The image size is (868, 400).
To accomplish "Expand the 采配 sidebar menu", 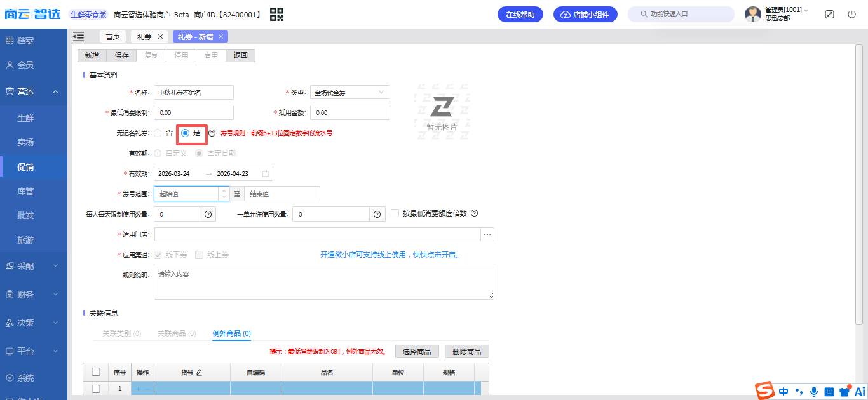I will pyautogui.click(x=33, y=266).
